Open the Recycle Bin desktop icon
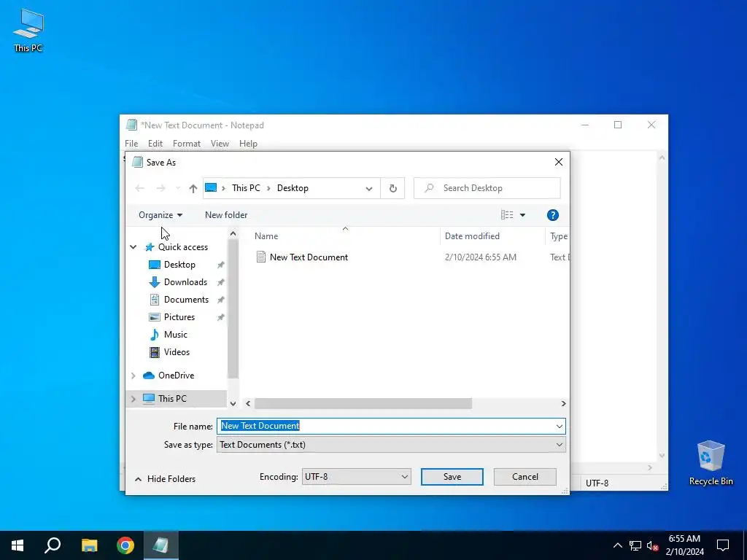 click(x=711, y=462)
